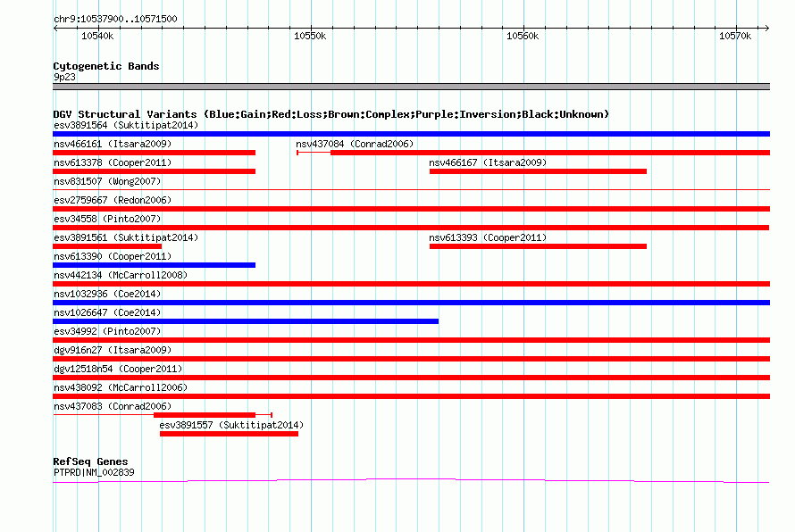Select the nsv442134 (McCarroll2008) label
The height and width of the screenshot is (532, 795).
[121, 275]
